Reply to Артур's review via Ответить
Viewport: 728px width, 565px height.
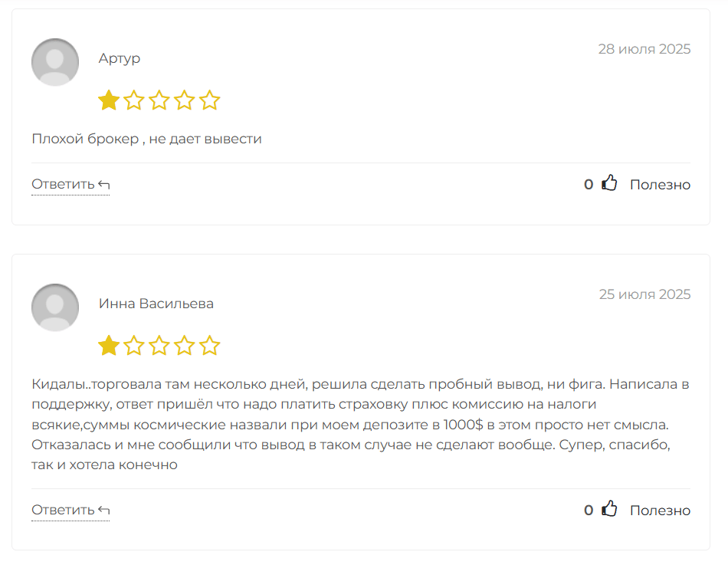point(71,185)
